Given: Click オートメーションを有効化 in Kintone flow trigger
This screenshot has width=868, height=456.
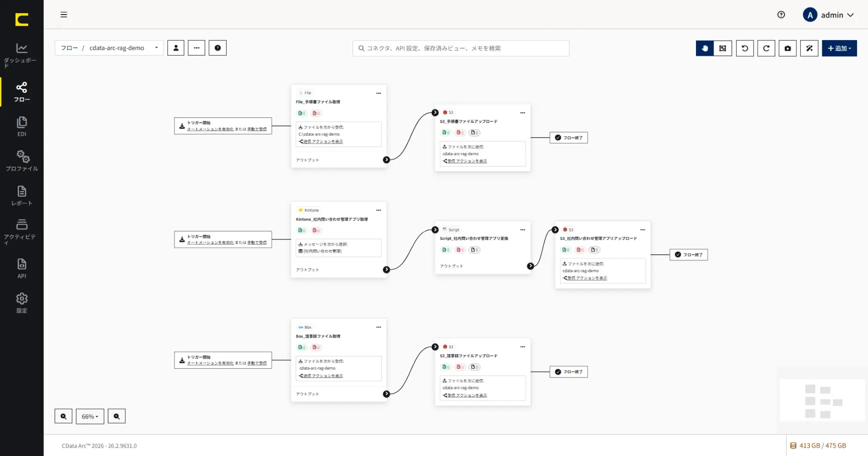Looking at the screenshot, I should pos(210,242).
